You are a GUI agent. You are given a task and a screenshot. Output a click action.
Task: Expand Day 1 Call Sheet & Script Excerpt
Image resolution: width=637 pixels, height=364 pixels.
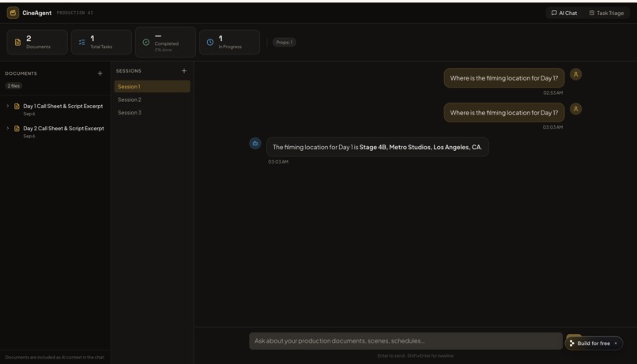coord(7,106)
